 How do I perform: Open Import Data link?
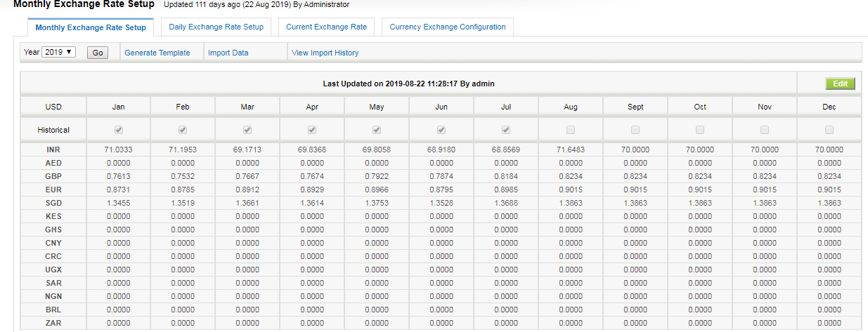(228, 53)
